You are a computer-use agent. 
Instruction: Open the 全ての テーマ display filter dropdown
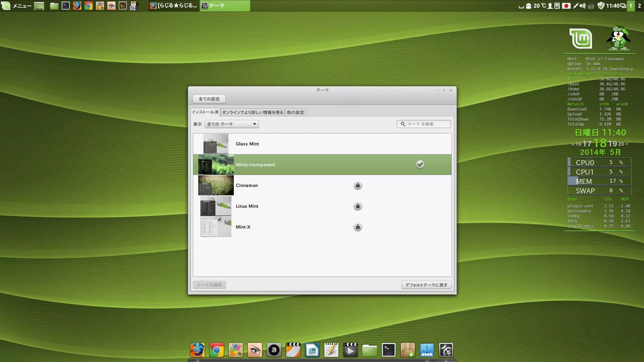click(231, 124)
